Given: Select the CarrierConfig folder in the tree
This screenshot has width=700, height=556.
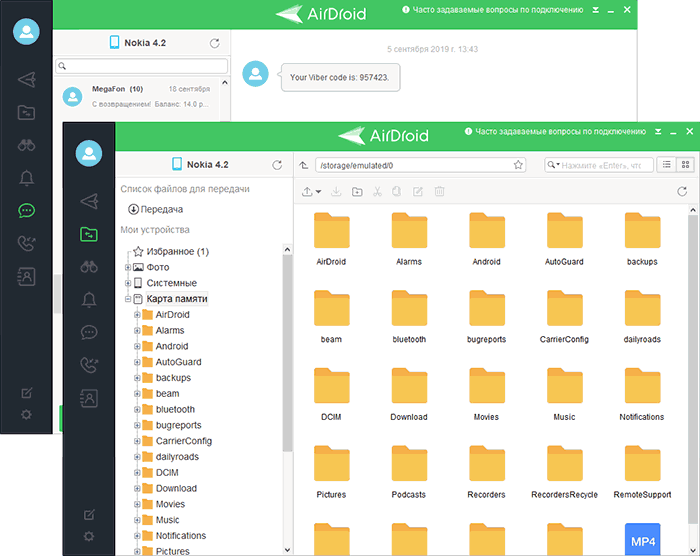Looking at the screenshot, I should [183, 441].
